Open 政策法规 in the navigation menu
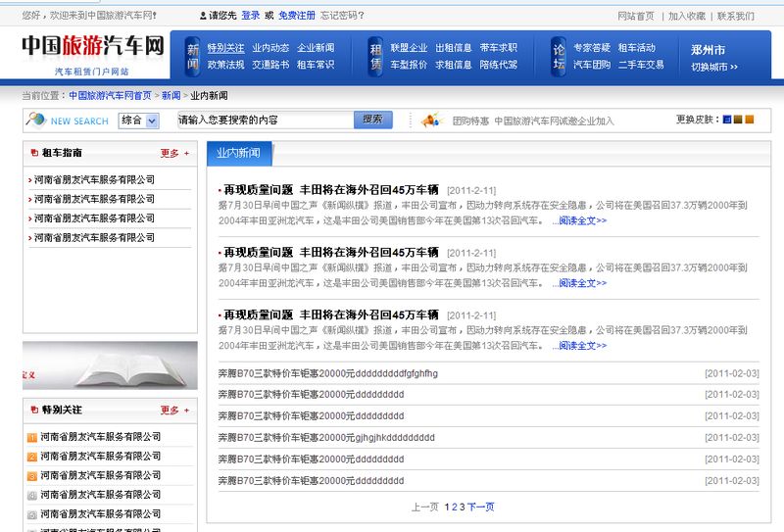 [x=226, y=65]
